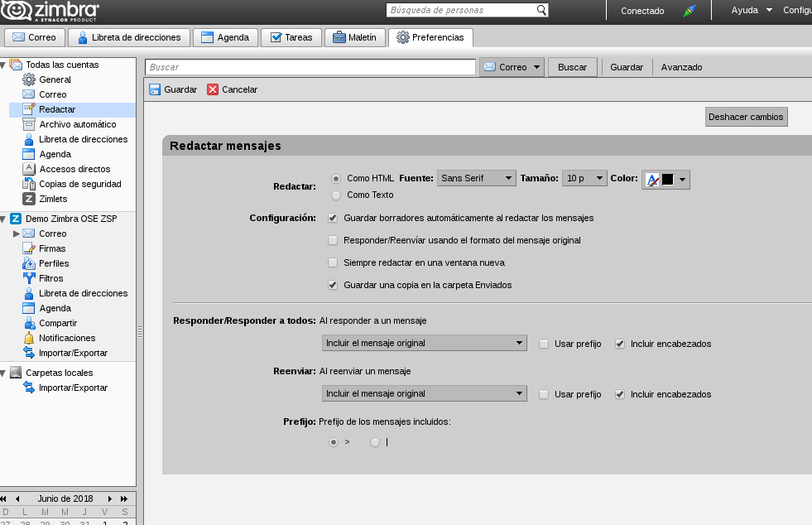The image size is (812, 525).
Task: Click the Firmas signature icon
Action: coord(29,248)
